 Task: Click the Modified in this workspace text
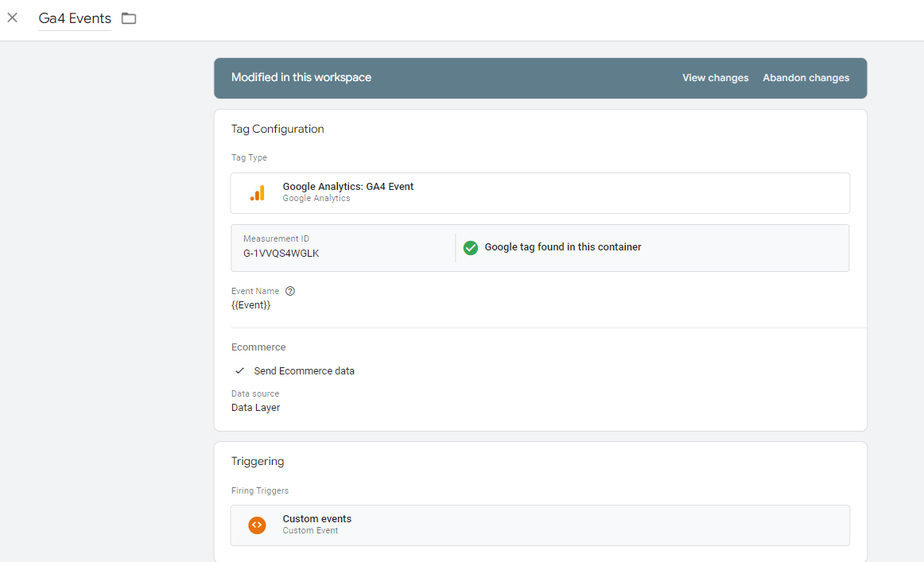click(301, 77)
